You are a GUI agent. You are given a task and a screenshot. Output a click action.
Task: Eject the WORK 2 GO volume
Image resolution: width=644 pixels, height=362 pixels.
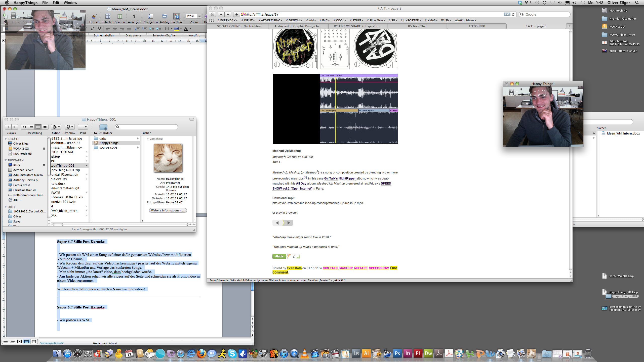pyautogui.click(x=44, y=148)
